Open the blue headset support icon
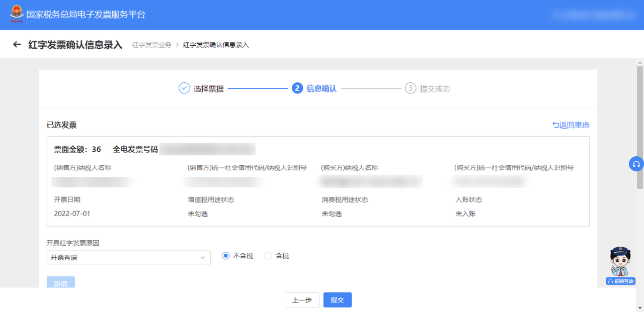Viewport: 644px width, 312px height. click(636, 164)
